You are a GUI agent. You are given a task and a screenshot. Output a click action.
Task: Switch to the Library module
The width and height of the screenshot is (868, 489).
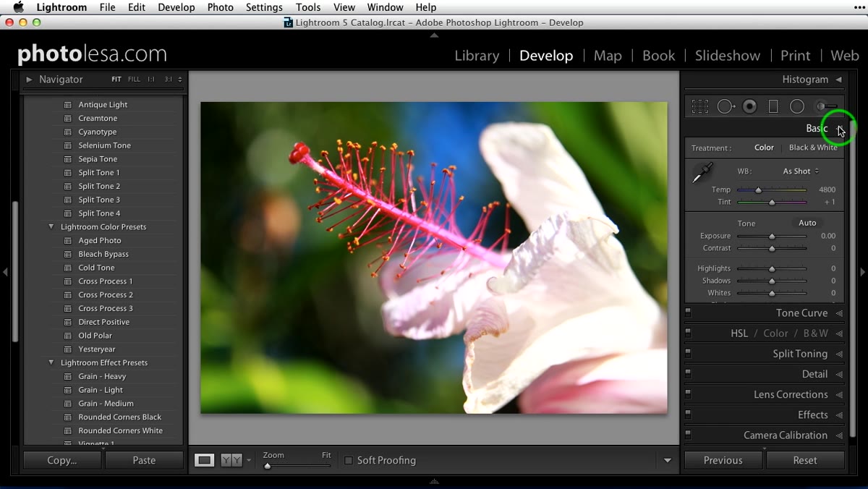477,56
